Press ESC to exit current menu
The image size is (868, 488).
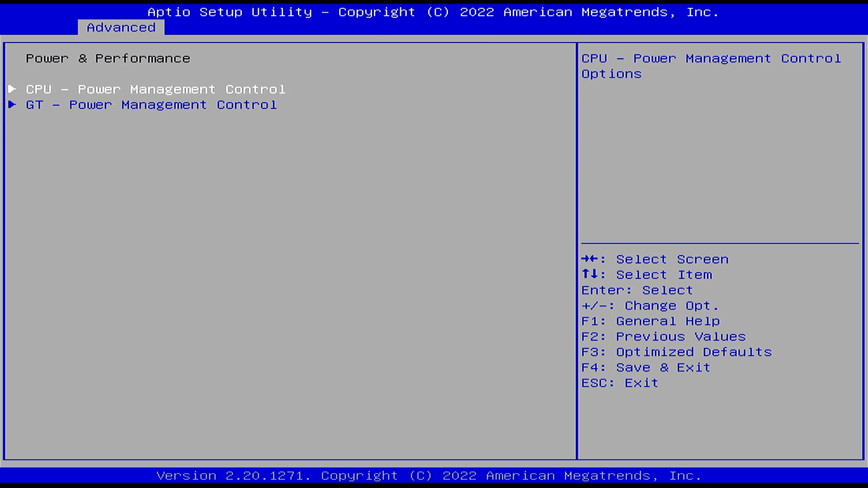pyautogui.click(x=620, y=382)
